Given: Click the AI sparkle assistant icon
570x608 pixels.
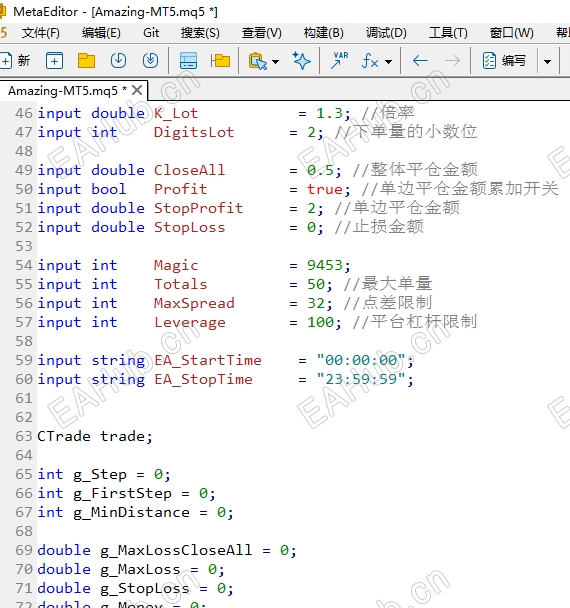Looking at the screenshot, I should click(x=301, y=60).
